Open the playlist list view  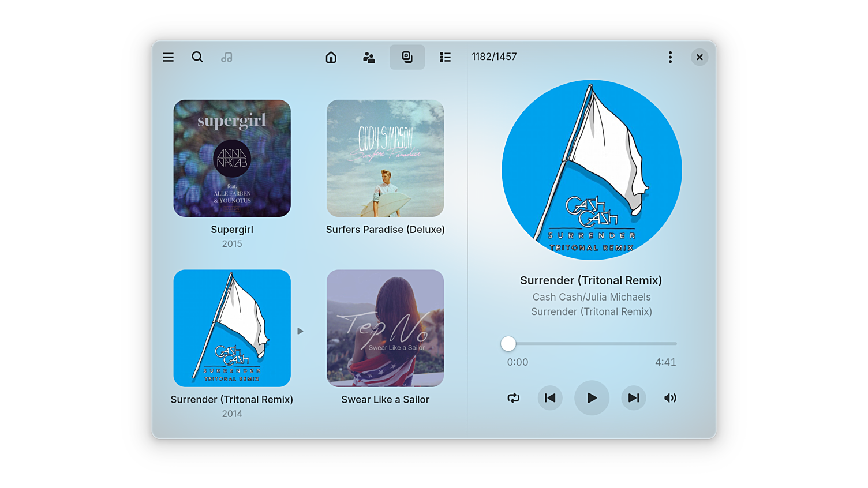[x=445, y=57]
